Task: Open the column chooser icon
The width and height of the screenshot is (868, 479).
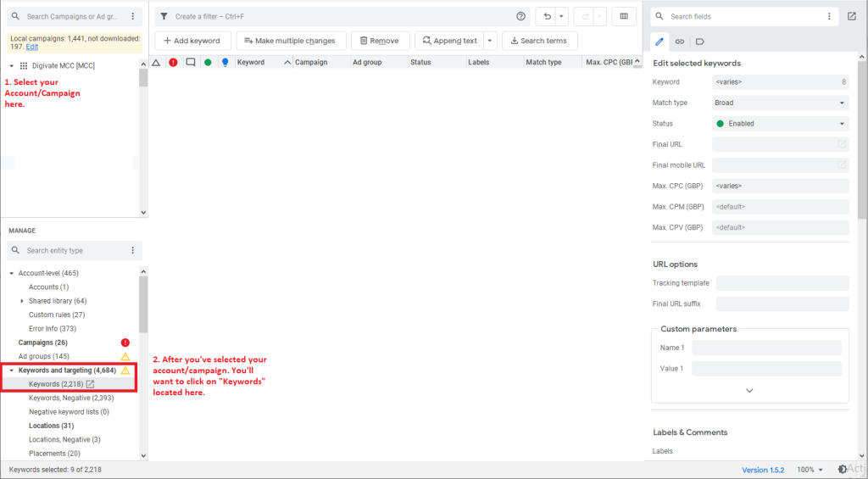Action: coord(624,17)
